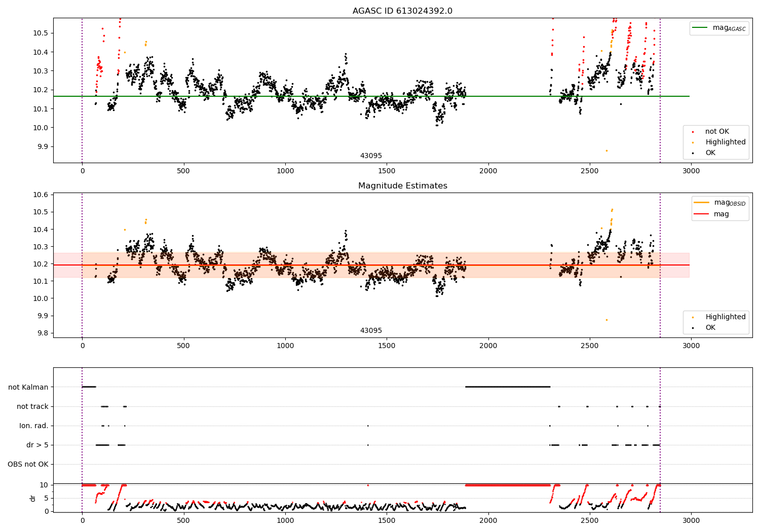Click y-tick '10' on dr panel
Image resolution: width=760 pixels, height=532 pixels.
point(44,485)
